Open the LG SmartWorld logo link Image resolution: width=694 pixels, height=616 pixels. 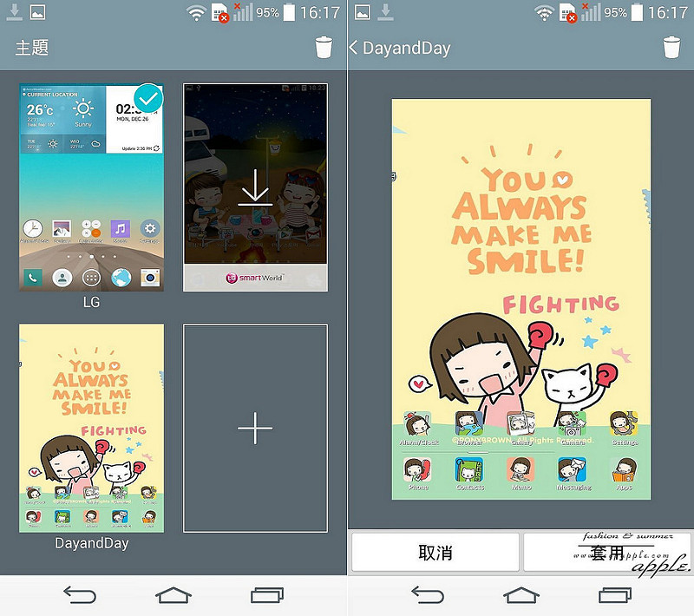coord(254,278)
